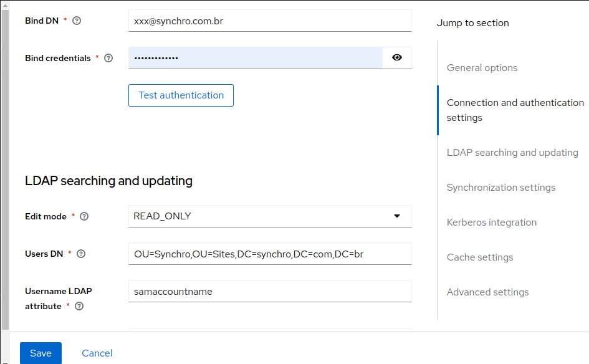589x364 pixels.
Task: Jump to Kerberos integration section
Action: tap(491, 222)
